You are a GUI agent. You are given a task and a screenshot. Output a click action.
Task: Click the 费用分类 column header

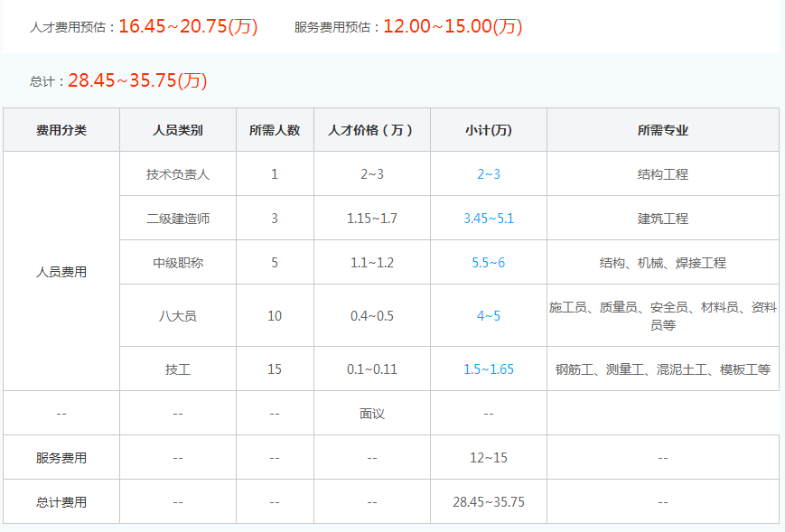point(61,130)
